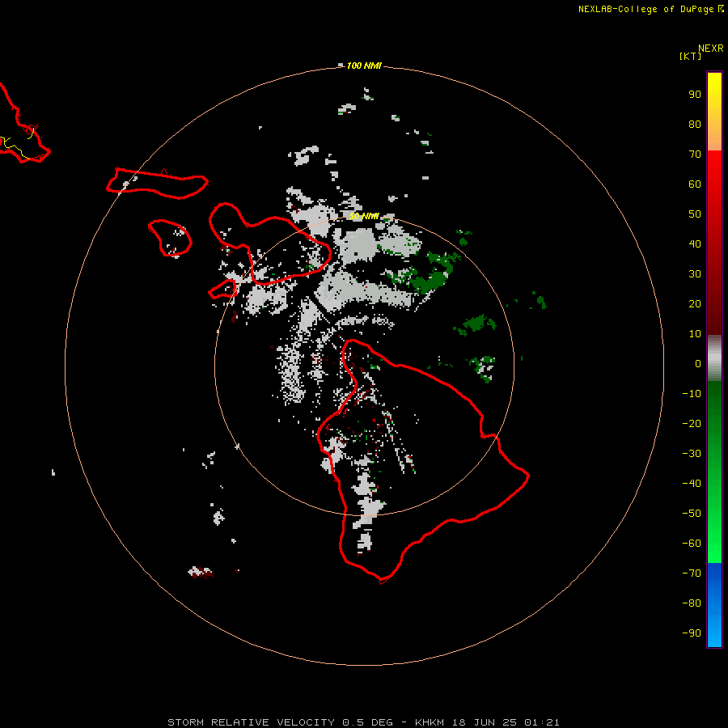Click the KHKM station identifier in the caption

(431, 722)
